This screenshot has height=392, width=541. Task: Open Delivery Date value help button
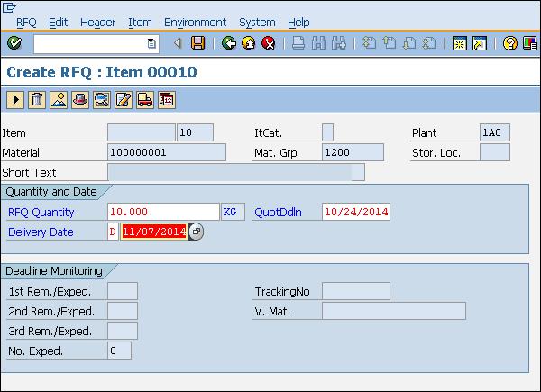pyautogui.click(x=196, y=232)
